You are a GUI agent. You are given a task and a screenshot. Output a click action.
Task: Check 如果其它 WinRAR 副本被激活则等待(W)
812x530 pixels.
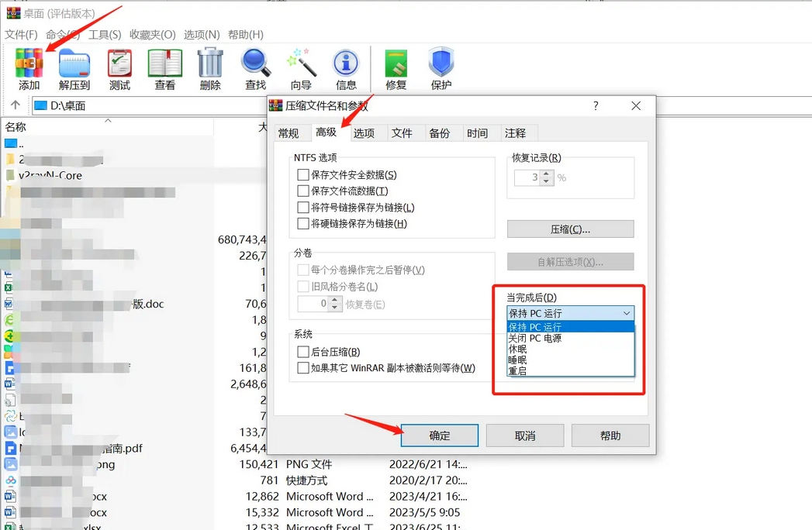click(x=303, y=368)
